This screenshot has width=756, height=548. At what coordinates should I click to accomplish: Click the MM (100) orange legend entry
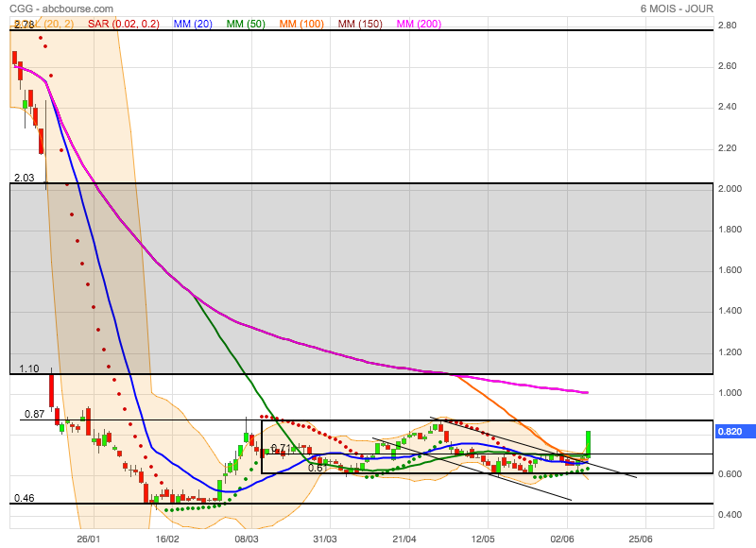click(301, 23)
